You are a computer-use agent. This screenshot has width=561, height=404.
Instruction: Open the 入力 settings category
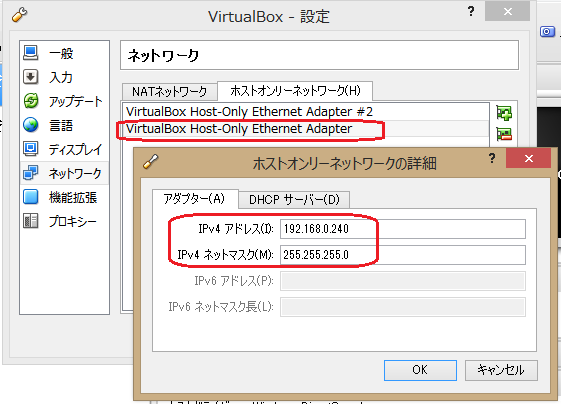coord(64,77)
